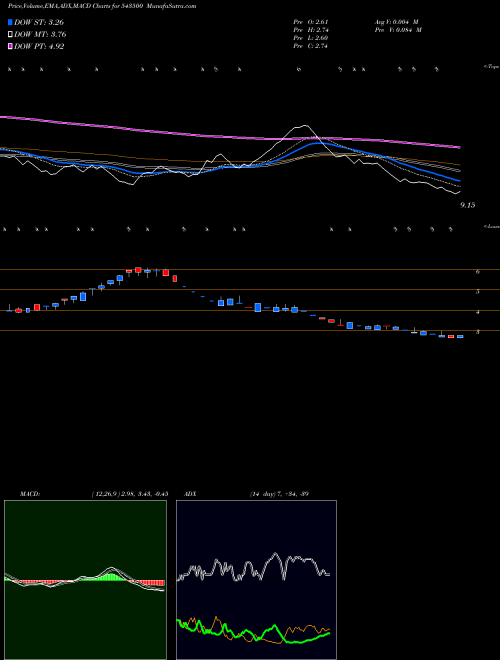Select the 'DOW ST: 3.26' label
The width and height of the screenshot is (500, 660).
pyautogui.click(x=39, y=22)
